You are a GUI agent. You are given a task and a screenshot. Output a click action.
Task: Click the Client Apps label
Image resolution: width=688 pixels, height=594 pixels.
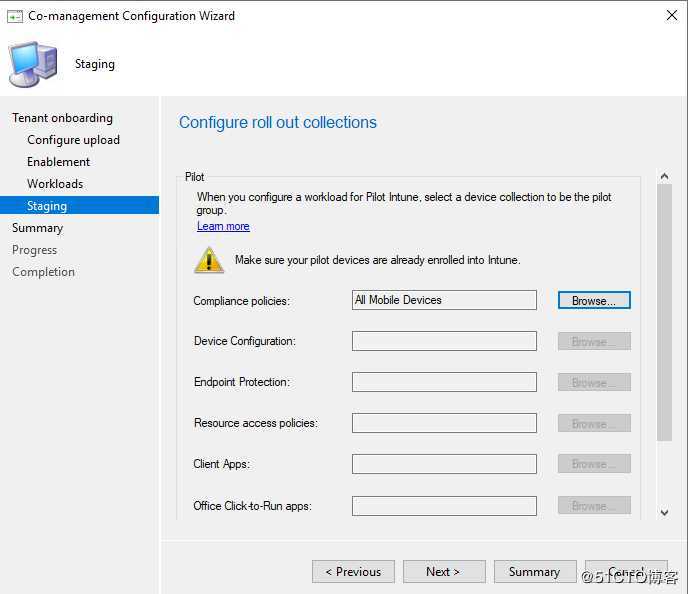tap(221, 464)
